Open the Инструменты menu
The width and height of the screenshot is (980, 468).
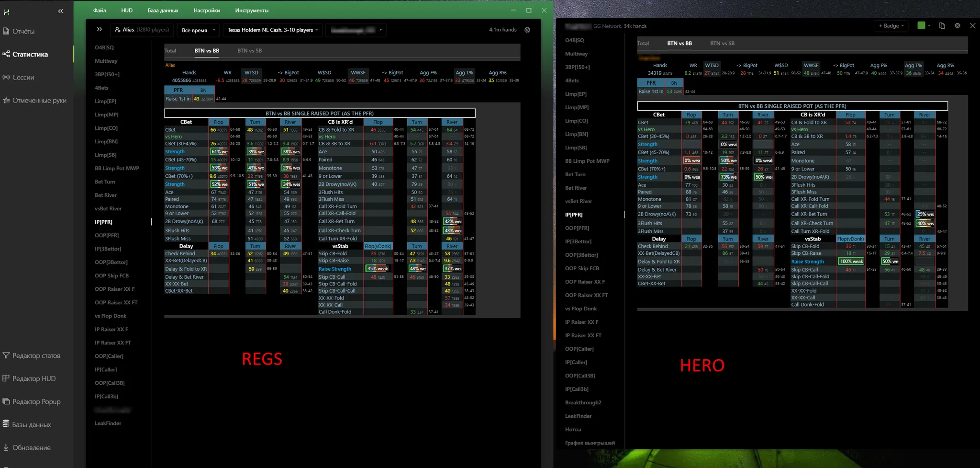point(252,10)
